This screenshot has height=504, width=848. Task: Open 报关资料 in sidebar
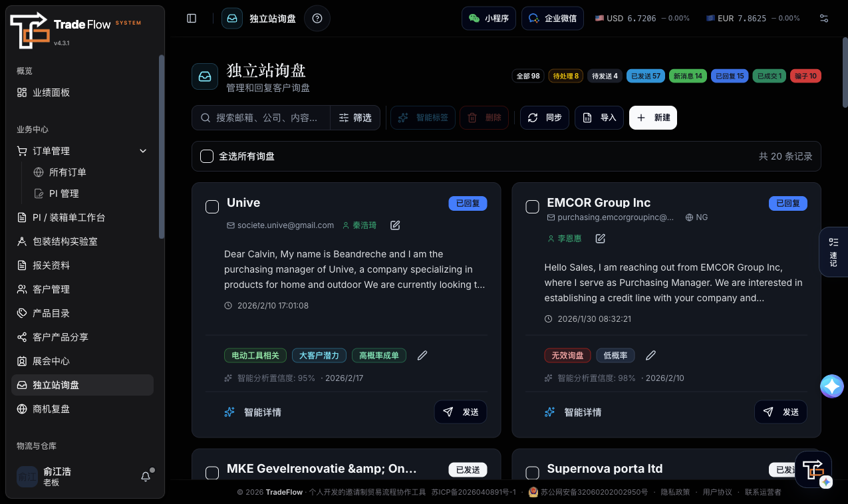[82, 265]
